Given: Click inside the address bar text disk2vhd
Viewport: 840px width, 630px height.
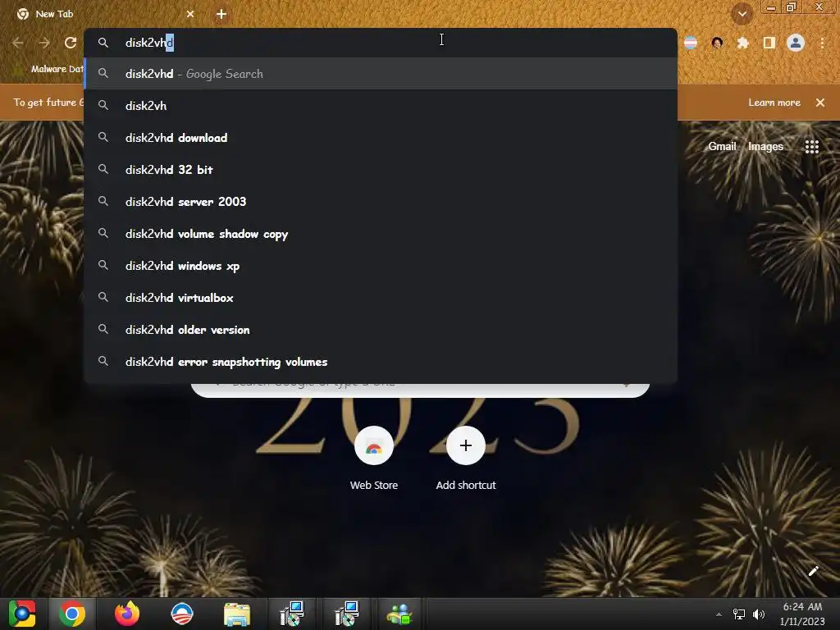Looking at the screenshot, I should tap(149, 43).
